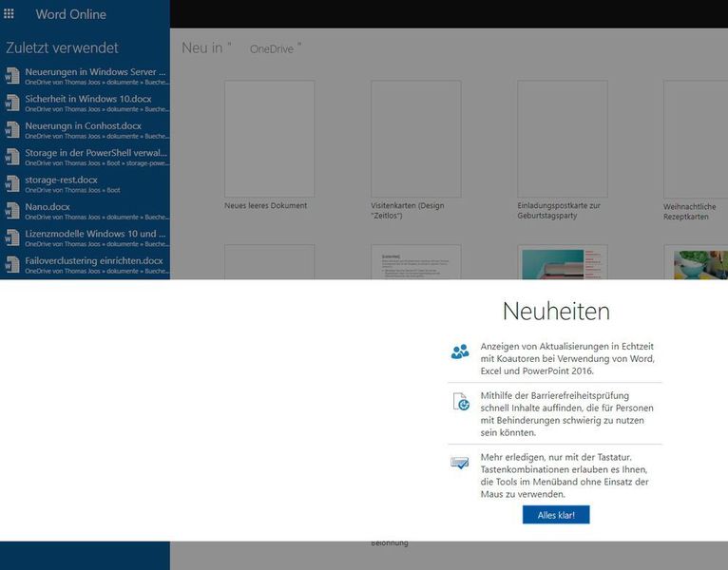This screenshot has height=570, width=728.
Task: Click the Word icon beside Storage in der PowerShell
Action: coord(12,157)
